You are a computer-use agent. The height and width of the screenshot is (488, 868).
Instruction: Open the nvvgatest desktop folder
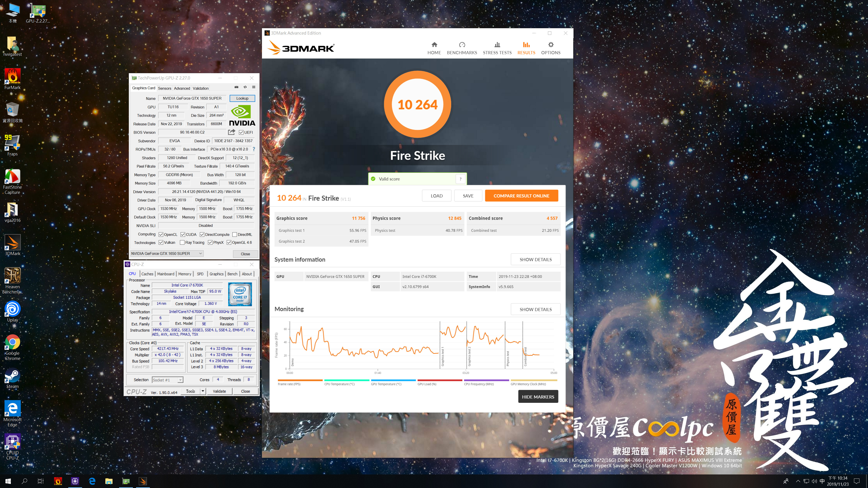[x=12, y=46]
